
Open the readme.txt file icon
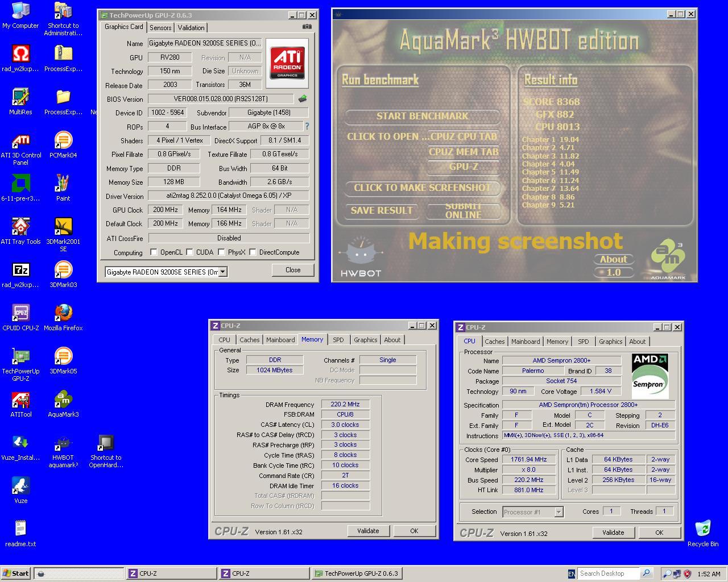click(20, 534)
